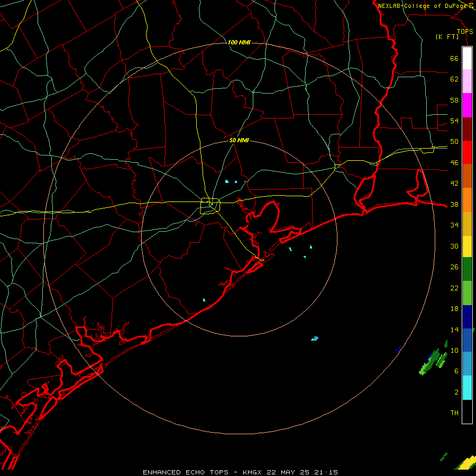This screenshot has width=476, height=476.
Task: Pick the dark green legend swatch
Action: point(467,269)
